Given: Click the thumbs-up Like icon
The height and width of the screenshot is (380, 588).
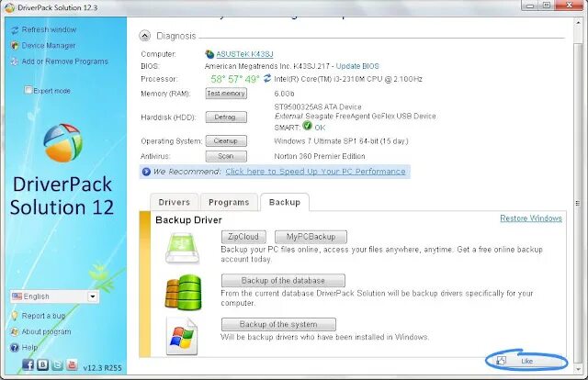Looking at the screenshot, I should point(501,361).
